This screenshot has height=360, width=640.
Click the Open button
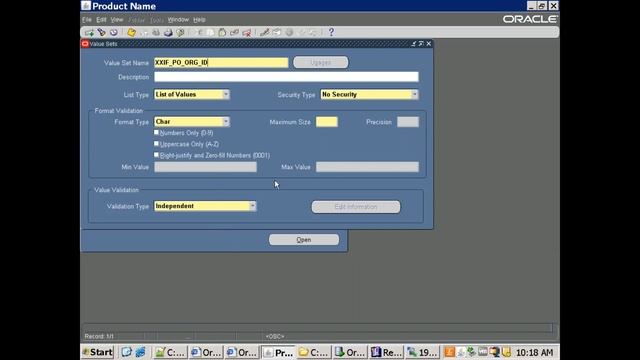coord(304,240)
